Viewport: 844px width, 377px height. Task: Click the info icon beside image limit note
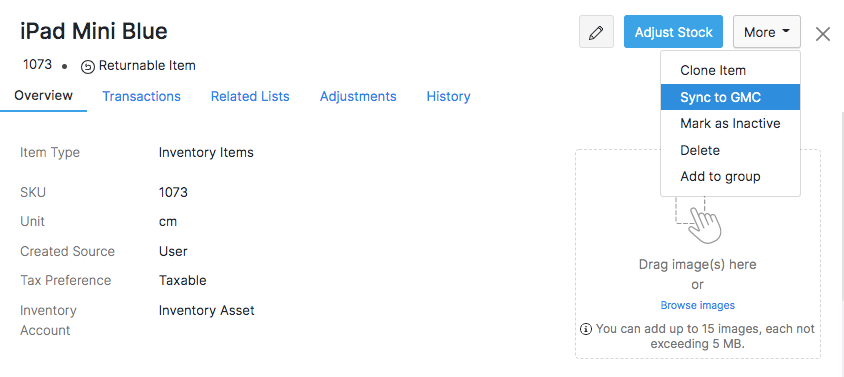coord(586,329)
